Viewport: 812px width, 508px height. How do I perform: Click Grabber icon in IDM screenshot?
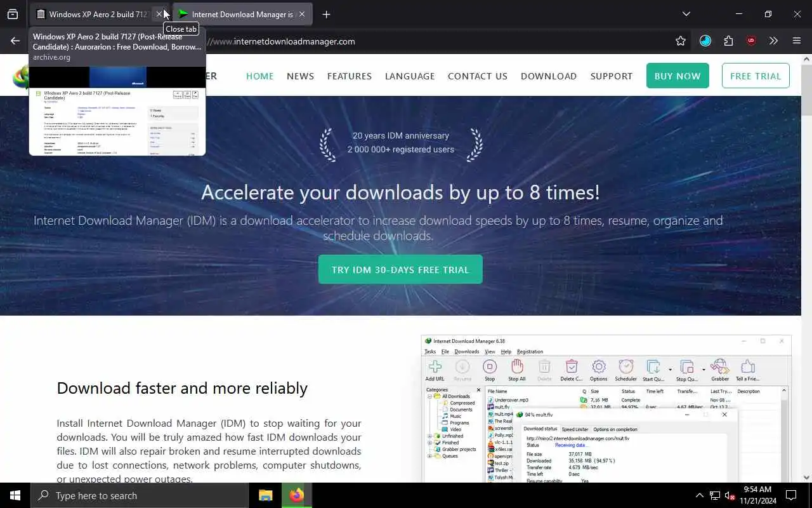pyautogui.click(x=720, y=370)
